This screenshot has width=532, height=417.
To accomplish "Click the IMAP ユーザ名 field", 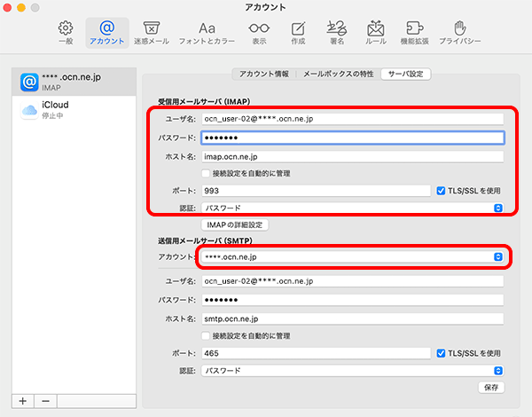I will [353, 119].
